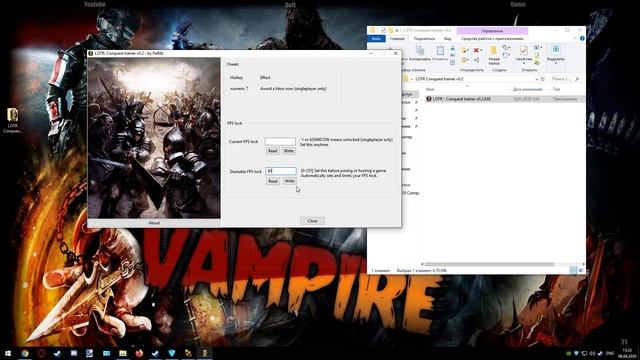
Task: Switch to large icons view in Explorer status bar
Action: (581, 270)
